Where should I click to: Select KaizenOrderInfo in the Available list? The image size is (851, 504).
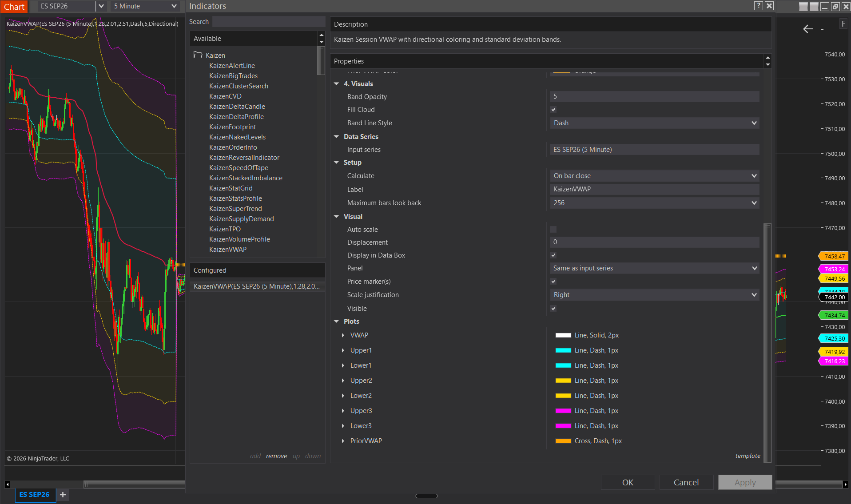(233, 147)
